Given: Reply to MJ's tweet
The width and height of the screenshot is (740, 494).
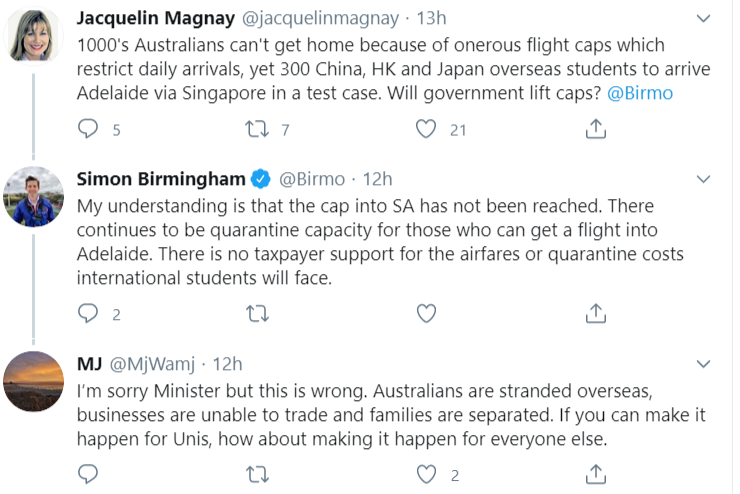Looking at the screenshot, I should [x=89, y=475].
